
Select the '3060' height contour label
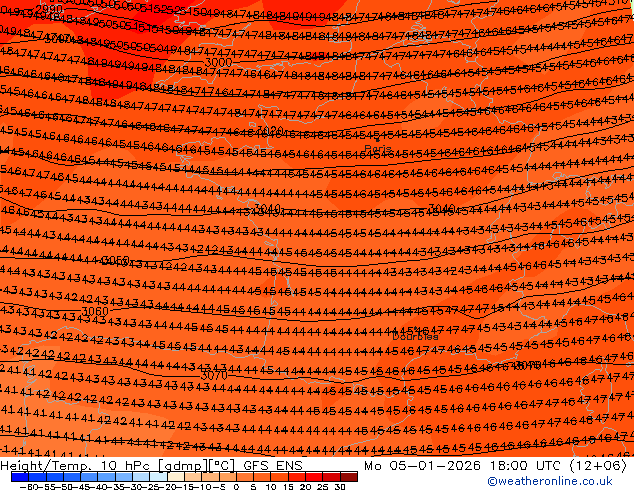[95, 311]
